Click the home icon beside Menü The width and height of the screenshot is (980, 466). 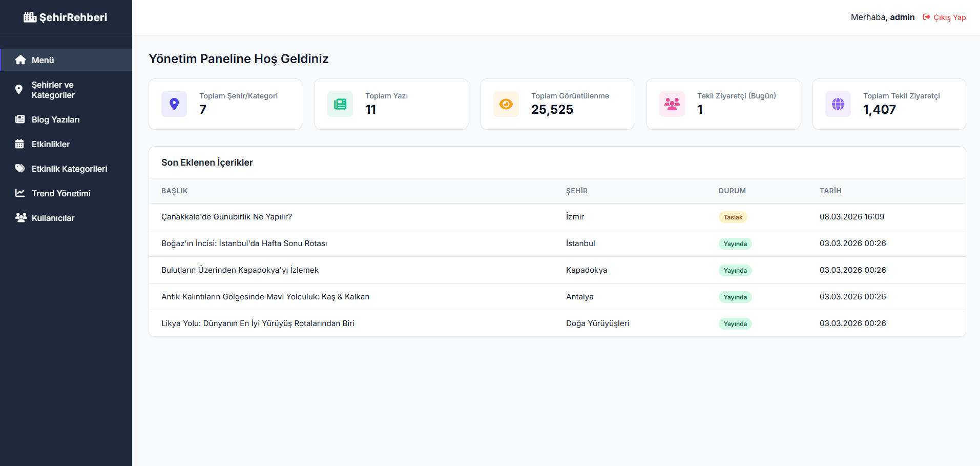[x=20, y=60]
